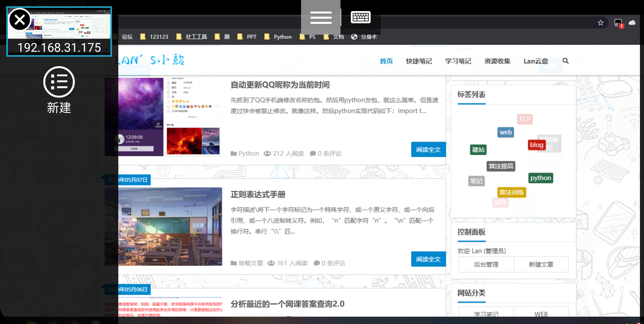Image resolution: width=644 pixels, height=324 pixels.
Task: Open the hamburger menu at top
Action: click(321, 18)
